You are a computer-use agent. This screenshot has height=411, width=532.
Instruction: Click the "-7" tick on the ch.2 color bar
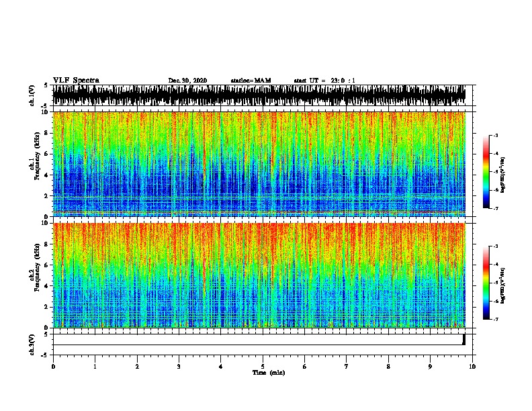tap(496, 320)
